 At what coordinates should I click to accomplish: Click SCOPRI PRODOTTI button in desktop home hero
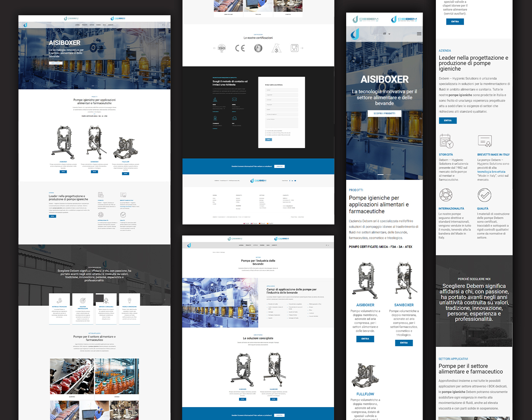point(55,63)
